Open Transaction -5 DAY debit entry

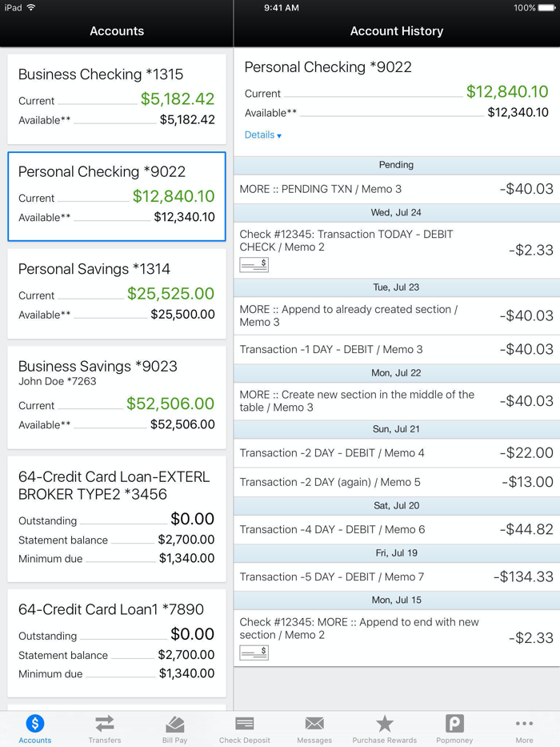pos(396,576)
